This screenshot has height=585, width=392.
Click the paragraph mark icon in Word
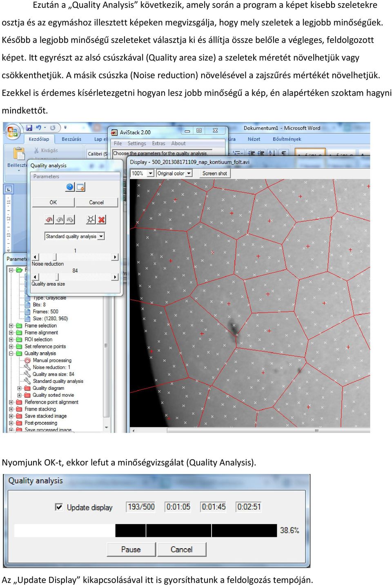coord(283,153)
